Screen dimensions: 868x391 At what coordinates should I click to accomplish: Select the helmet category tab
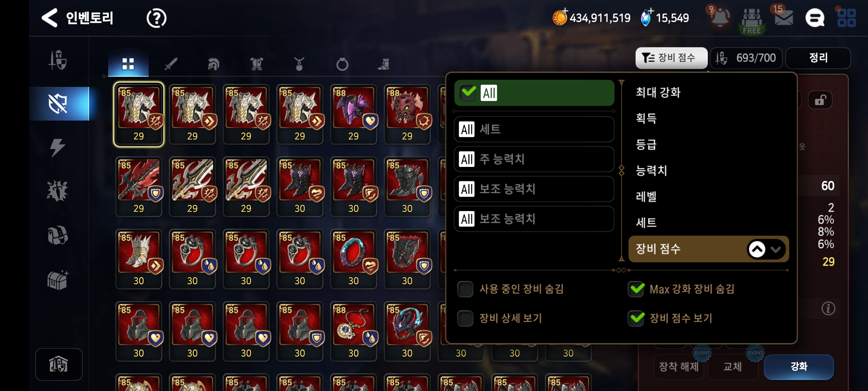point(213,64)
